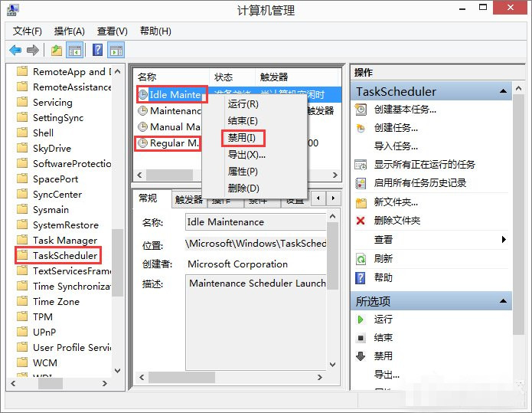The width and height of the screenshot is (532, 413).
Task: Click the 新文件夹 folder icon
Action: [361, 202]
